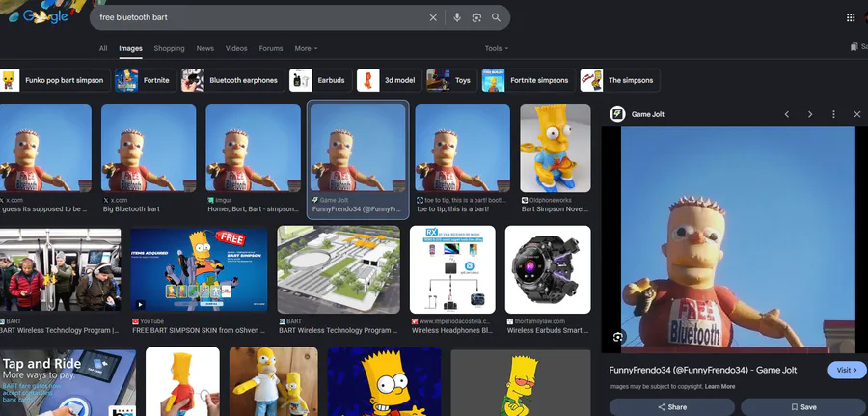Expand the More dropdown
Viewport: 868px width, 416px height.
click(306, 49)
